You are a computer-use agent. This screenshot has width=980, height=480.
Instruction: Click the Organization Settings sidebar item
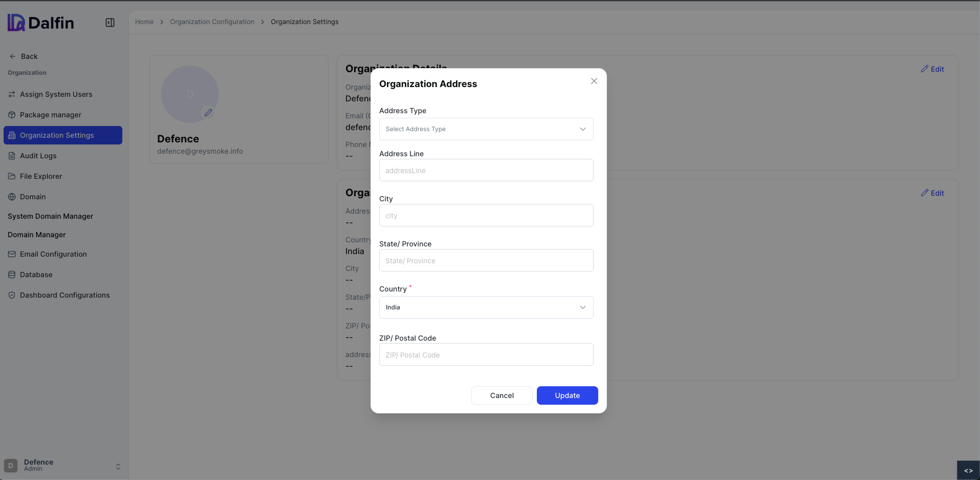(x=56, y=135)
